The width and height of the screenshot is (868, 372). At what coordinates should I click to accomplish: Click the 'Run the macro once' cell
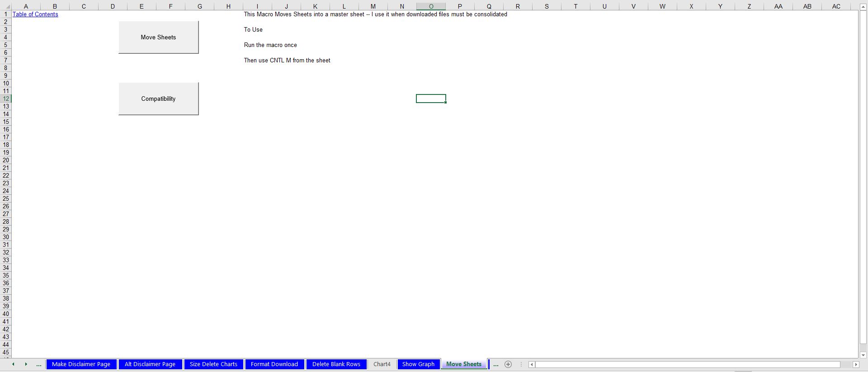(x=270, y=45)
